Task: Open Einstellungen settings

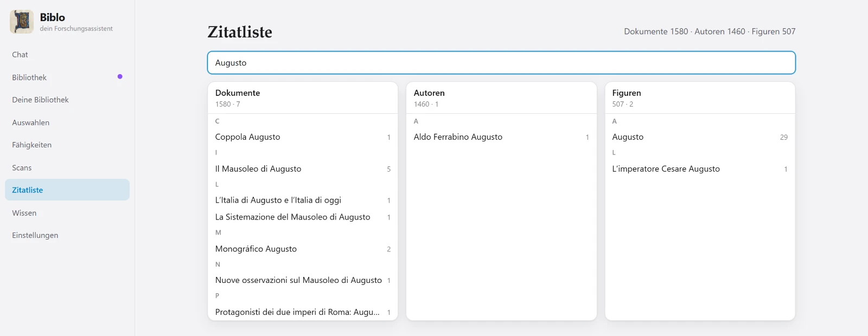Action: point(67,235)
